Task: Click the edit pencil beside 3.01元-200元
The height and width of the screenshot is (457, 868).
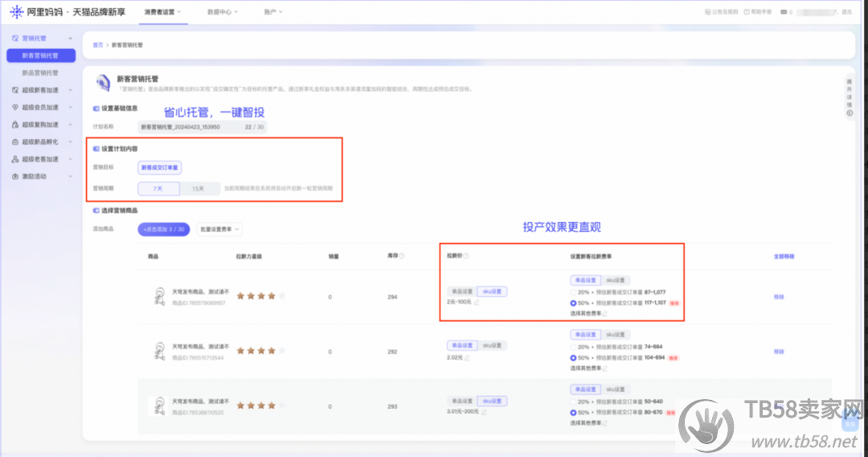Action: [485, 412]
